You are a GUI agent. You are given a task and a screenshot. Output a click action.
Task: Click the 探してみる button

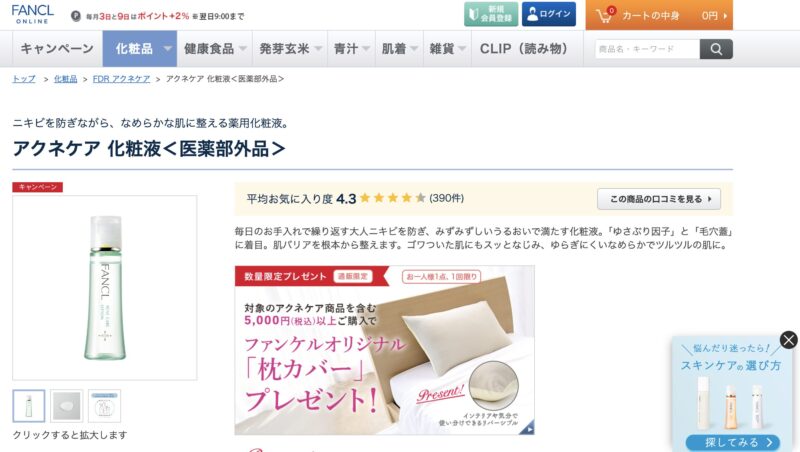733,443
